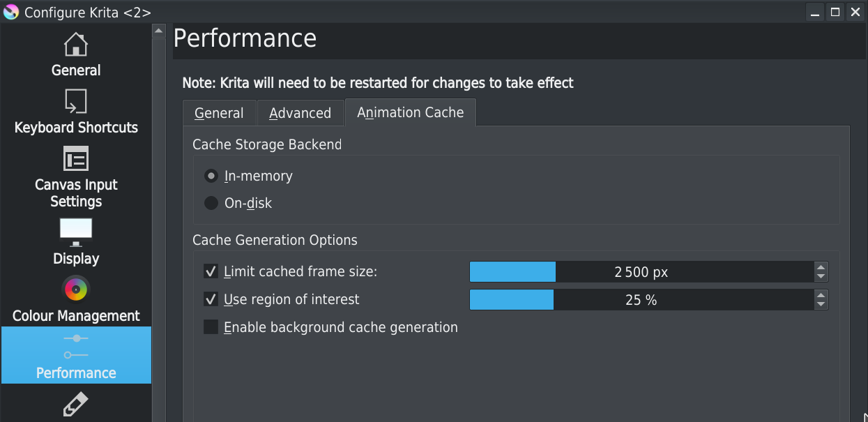The image size is (868, 422).
Task: Select the In-memory cache backend
Action: click(x=211, y=176)
